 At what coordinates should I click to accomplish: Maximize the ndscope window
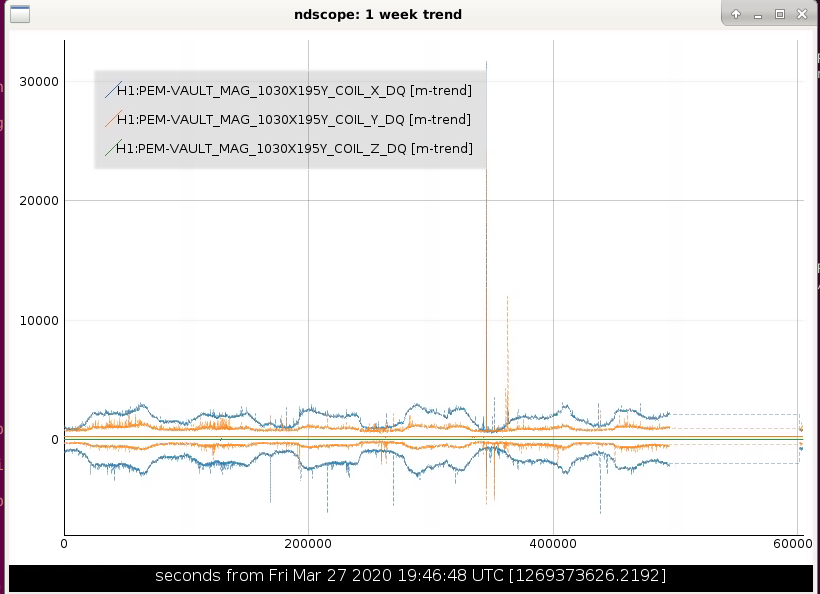780,15
